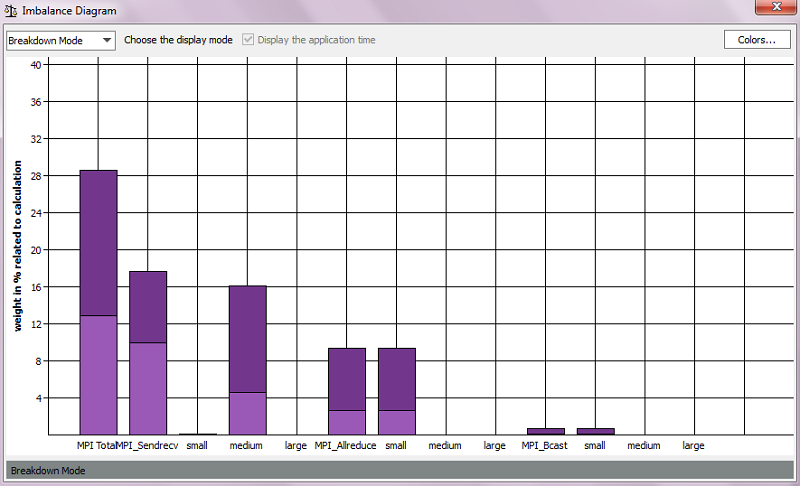Click the MPI_Allreduce axis label
This screenshot has width=800, height=486.
point(345,445)
